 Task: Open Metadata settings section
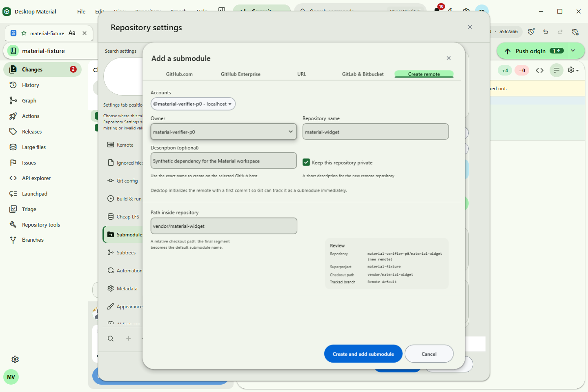coord(122,289)
